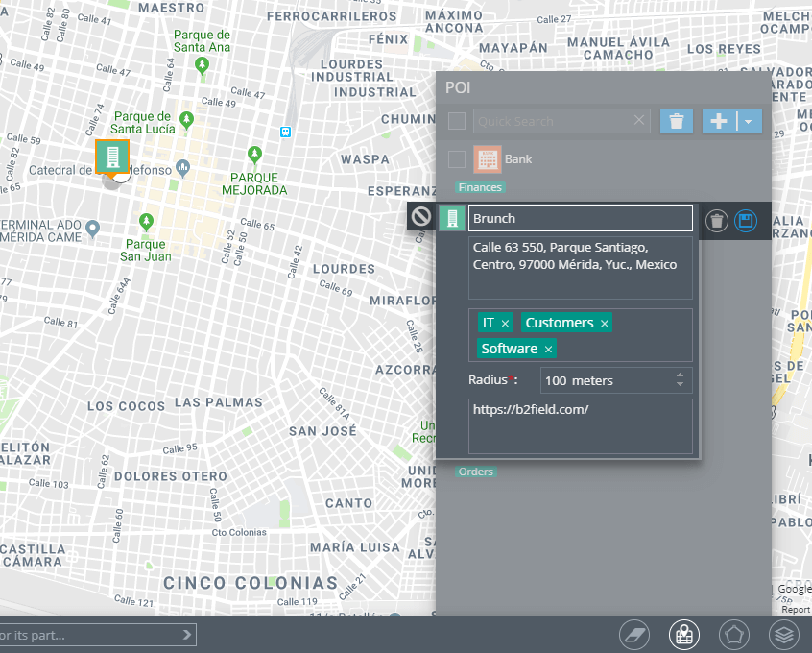The width and height of the screenshot is (812, 653).
Task: Edit the b2field.com description field
Action: [x=581, y=426]
